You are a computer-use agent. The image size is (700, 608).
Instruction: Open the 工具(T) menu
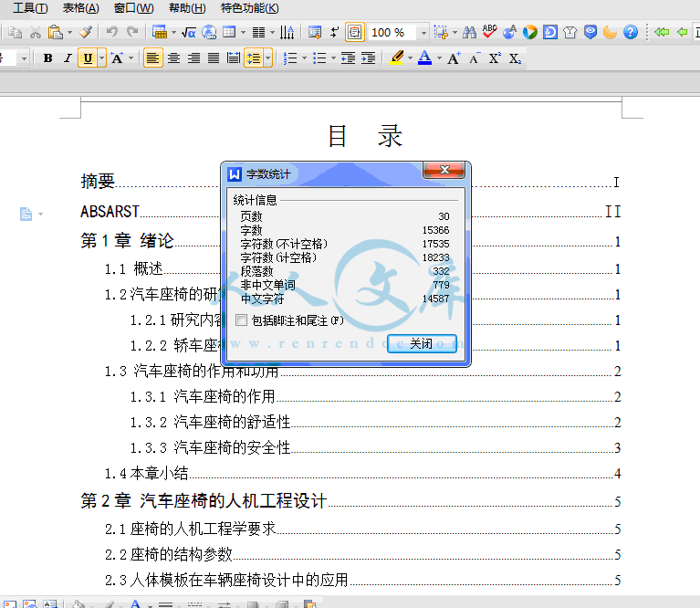30,8
